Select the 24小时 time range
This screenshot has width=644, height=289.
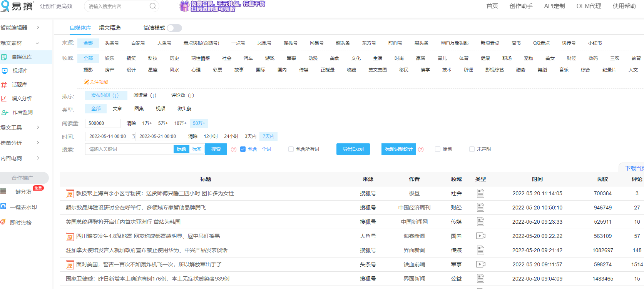pos(231,136)
